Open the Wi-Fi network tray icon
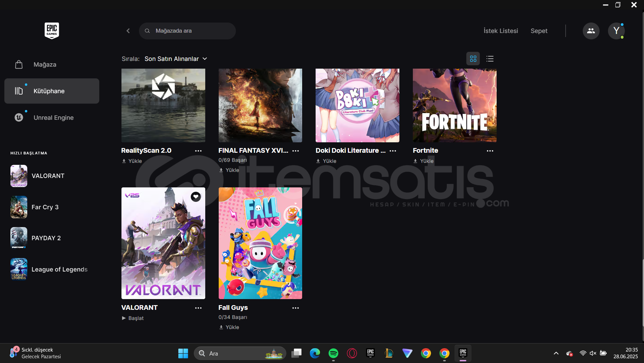The height and width of the screenshot is (363, 644). (583, 353)
